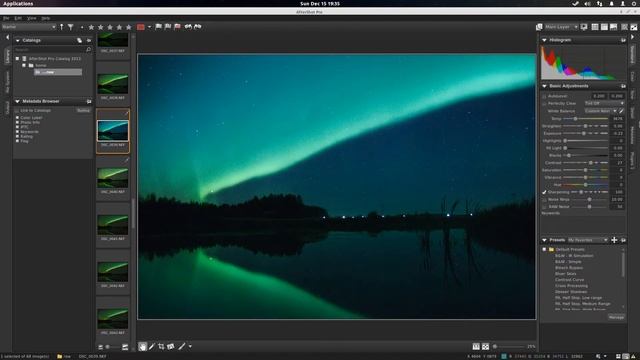
Task: Collapse the Catalogs panel
Action: (x=18, y=40)
